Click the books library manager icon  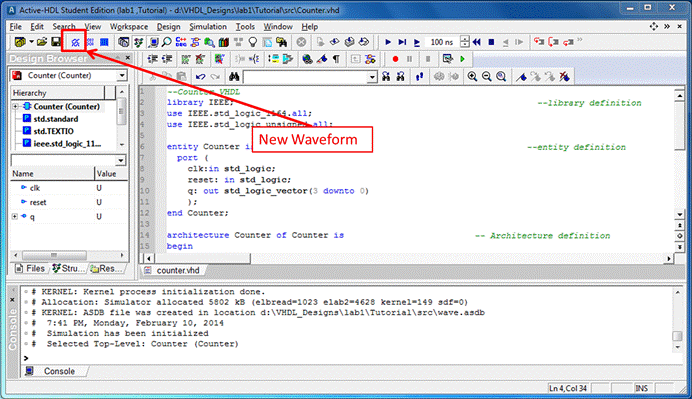[224, 42]
